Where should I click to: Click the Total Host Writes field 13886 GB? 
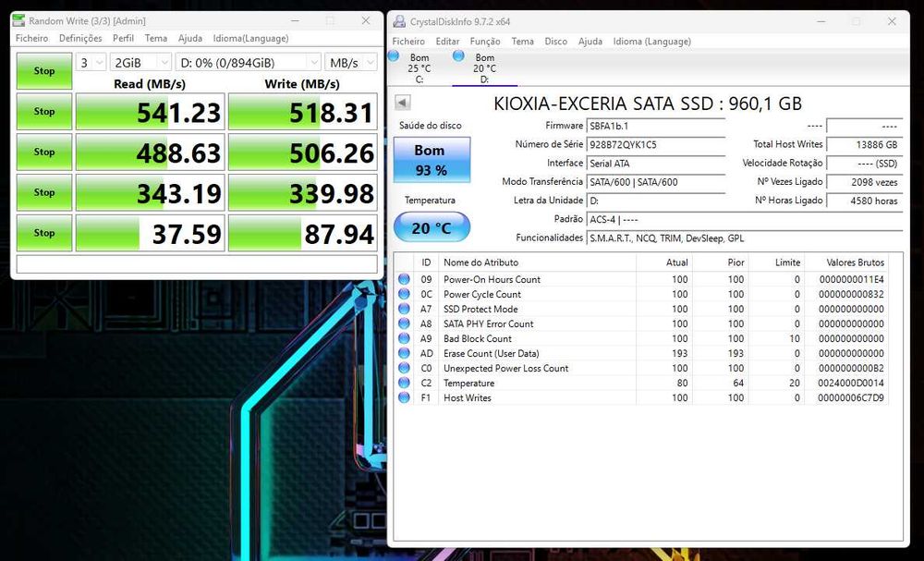click(x=864, y=144)
